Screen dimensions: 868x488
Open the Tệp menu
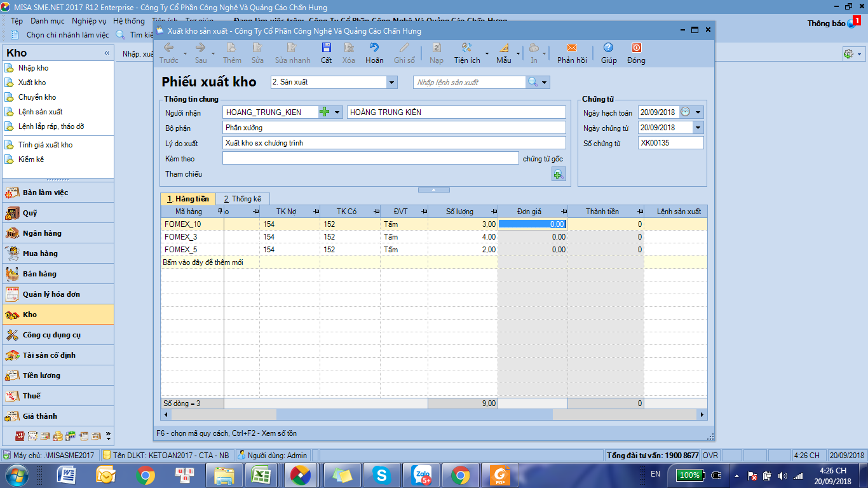[x=17, y=21]
